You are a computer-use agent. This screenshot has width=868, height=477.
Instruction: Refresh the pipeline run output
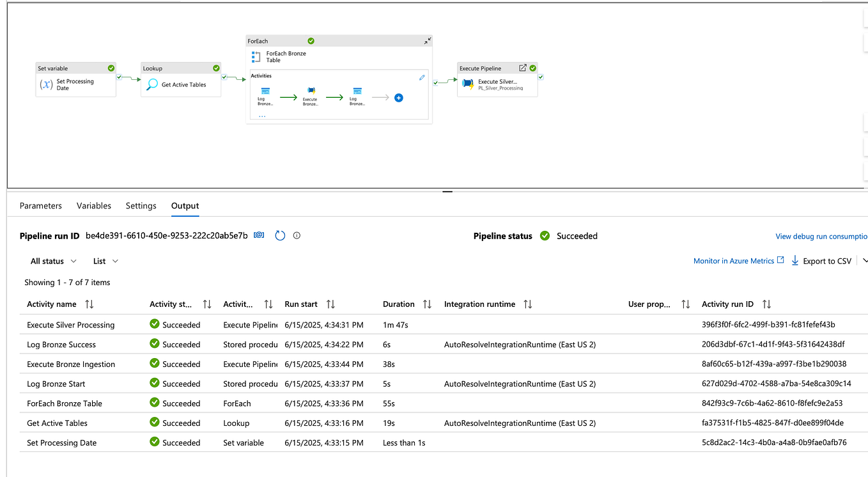(279, 235)
